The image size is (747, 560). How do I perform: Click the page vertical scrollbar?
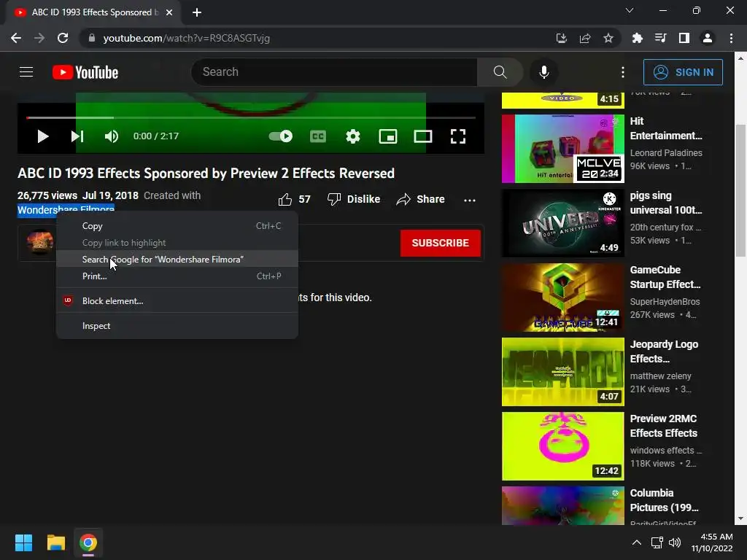coord(741,190)
